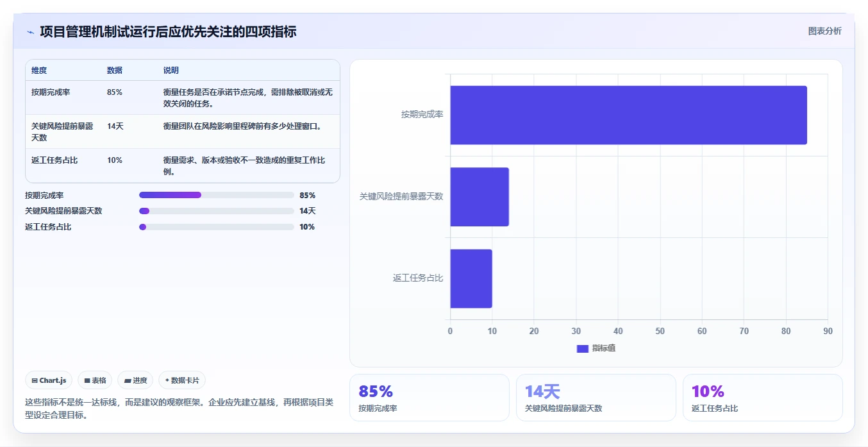Screen dimensions: 868x447
Task: Click the description starting 衡量任务是否在承诺节点完成
Action: point(248,98)
